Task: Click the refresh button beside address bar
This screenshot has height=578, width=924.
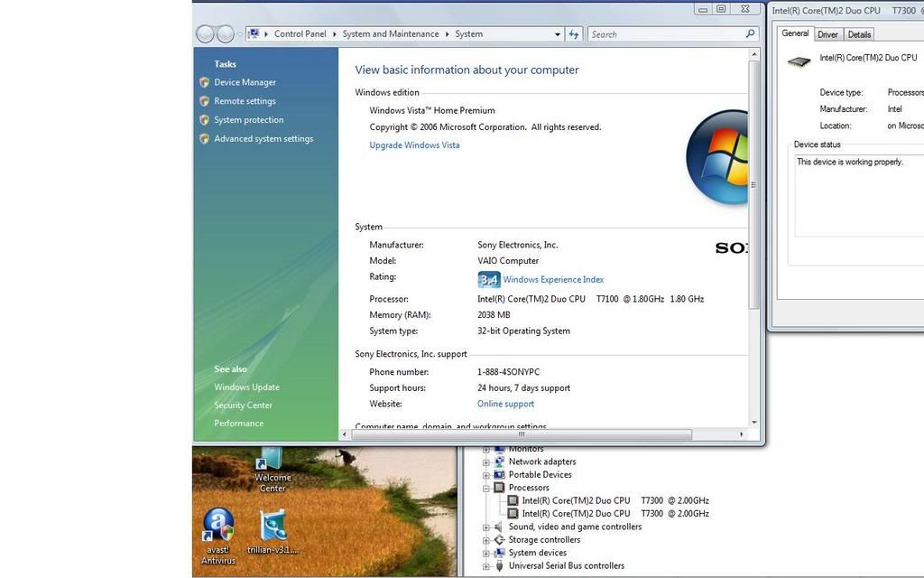Action: click(574, 34)
